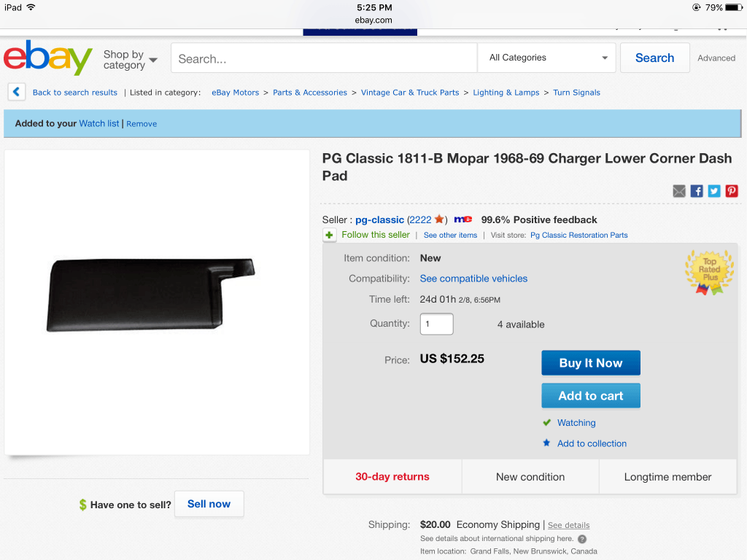Image resolution: width=747 pixels, height=560 pixels.
Task: Click the Buy It Now button
Action: (591, 363)
